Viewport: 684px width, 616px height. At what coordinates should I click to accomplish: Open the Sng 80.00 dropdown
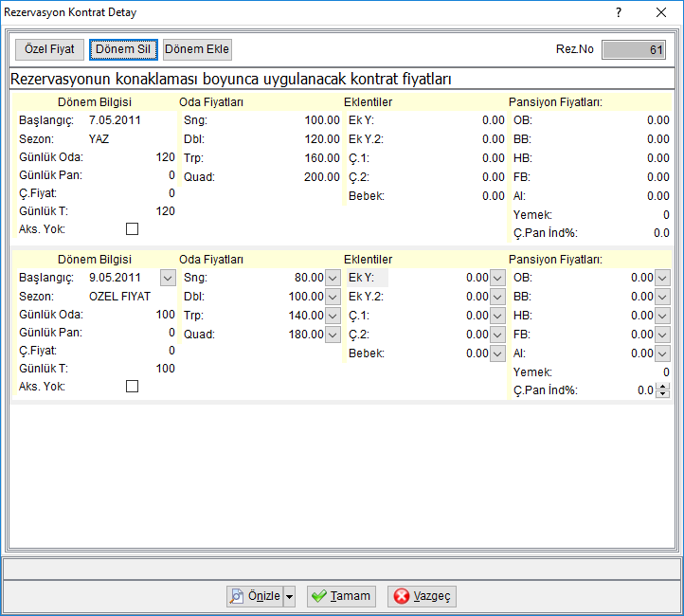tap(333, 278)
